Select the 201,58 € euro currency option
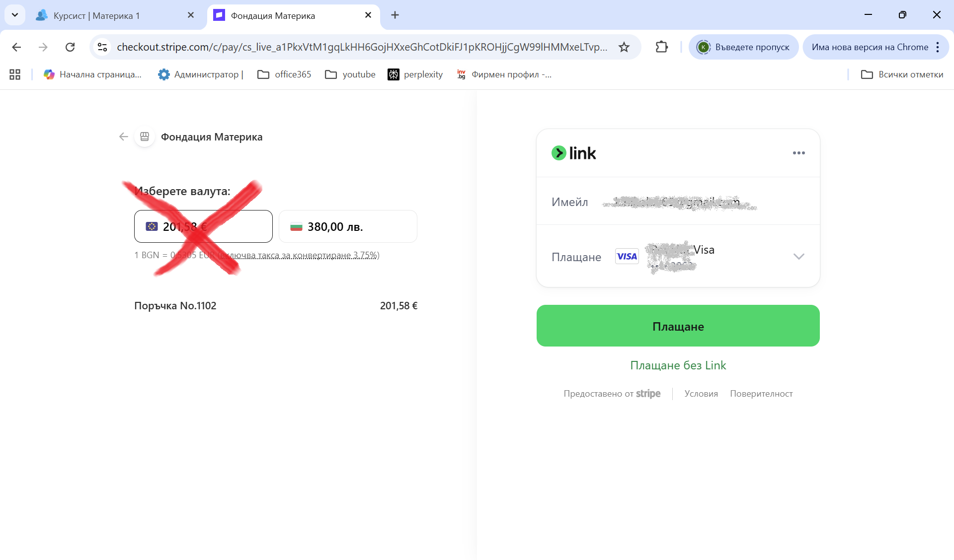The image size is (954, 560). [203, 226]
